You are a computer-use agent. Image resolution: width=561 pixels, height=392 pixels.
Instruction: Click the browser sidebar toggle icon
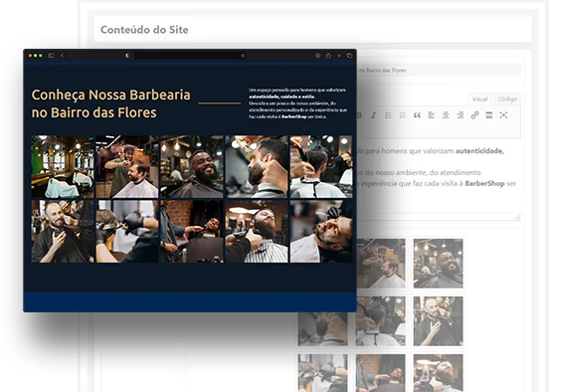51,56
